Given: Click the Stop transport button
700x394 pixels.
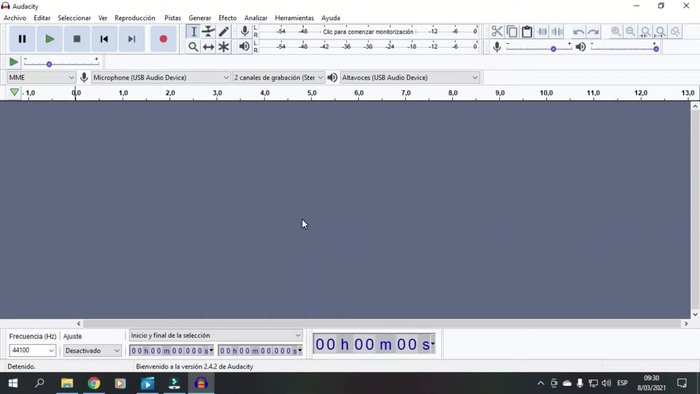Looking at the screenshot, I should [77, 39].
